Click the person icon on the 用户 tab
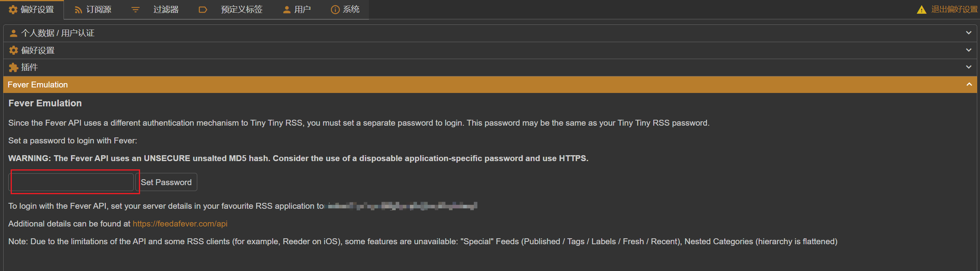 287,10
